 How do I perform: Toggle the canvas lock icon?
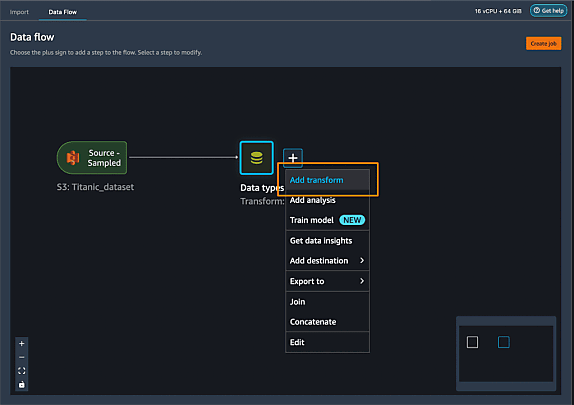coord(22,384)
